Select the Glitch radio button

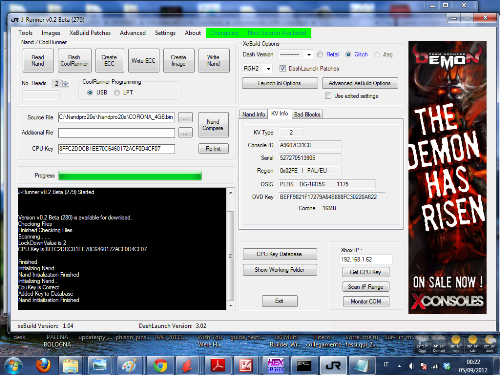click(348, 54)
